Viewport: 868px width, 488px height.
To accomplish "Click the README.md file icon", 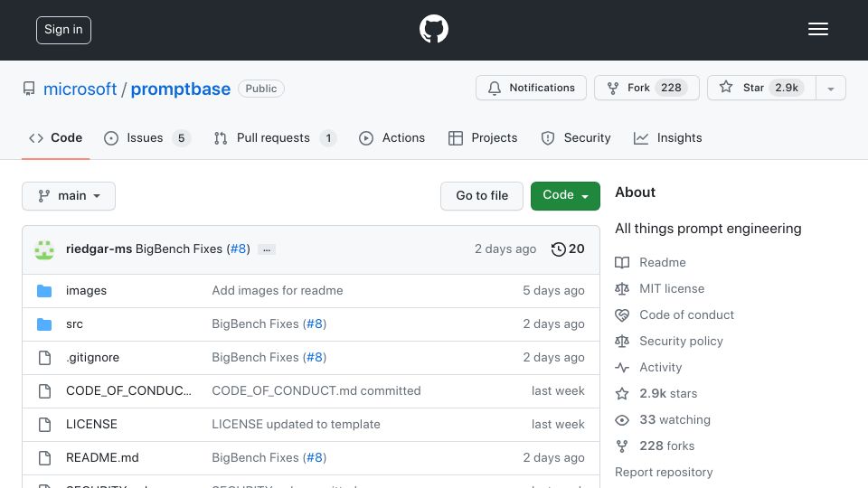I will 45,458.
